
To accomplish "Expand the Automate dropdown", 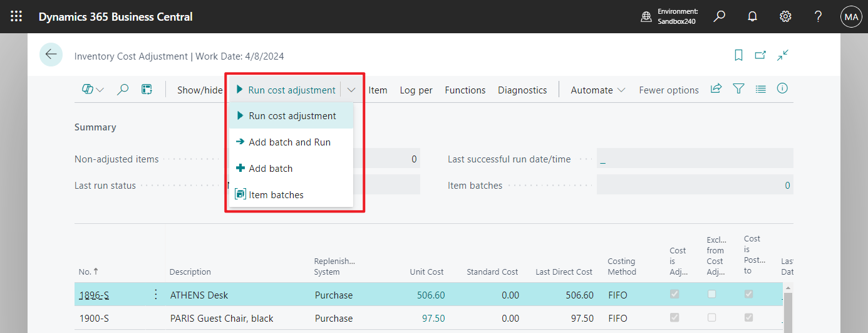I will (x=598, y=90).
